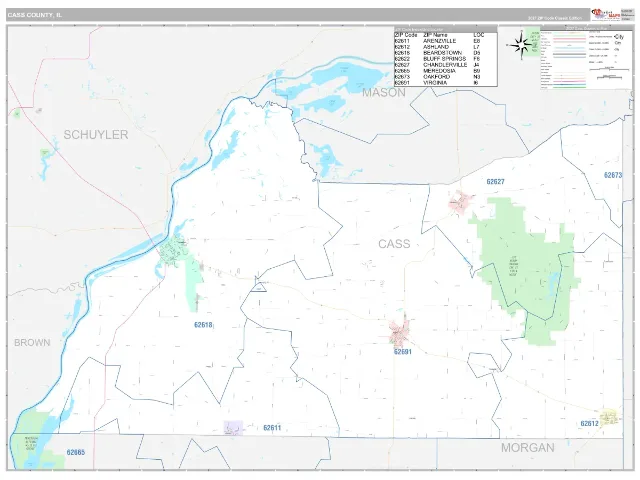Screen dimensions: 640x480
Task: Click ZIP code 62691 on the map
Action: (402, 351)
